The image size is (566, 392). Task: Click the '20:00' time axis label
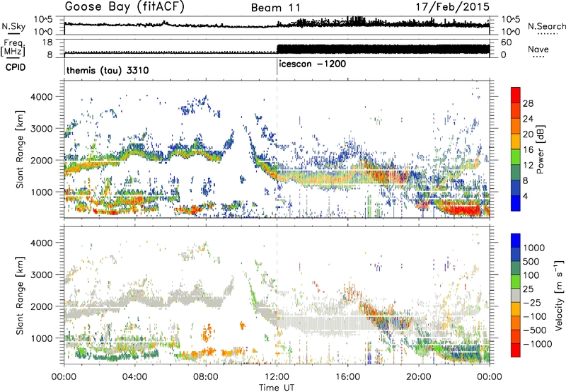pyautogui.click(x=418, y=377)
